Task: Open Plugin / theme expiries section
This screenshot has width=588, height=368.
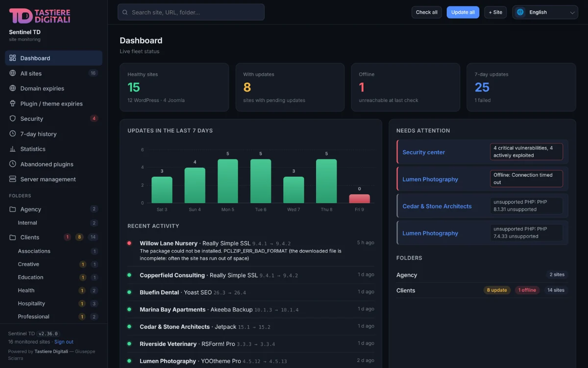Action: 54,104
